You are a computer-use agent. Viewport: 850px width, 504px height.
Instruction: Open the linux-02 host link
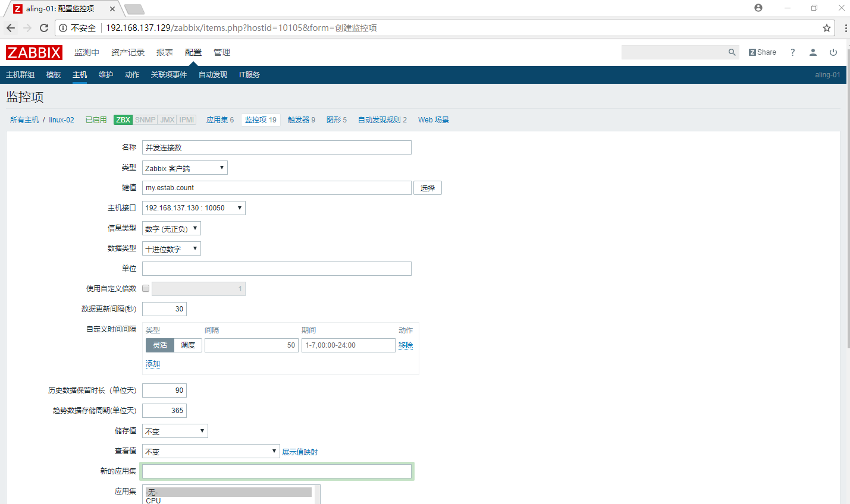[x=61, y=120]
